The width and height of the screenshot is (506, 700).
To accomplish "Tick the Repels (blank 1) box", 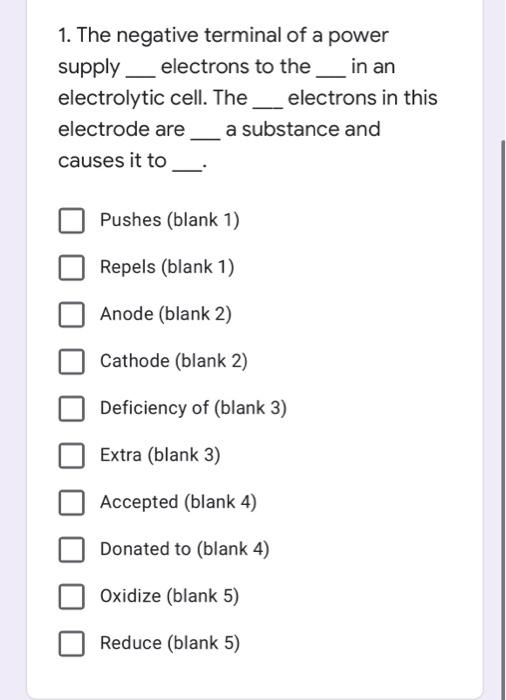I will tap(71, 267).
